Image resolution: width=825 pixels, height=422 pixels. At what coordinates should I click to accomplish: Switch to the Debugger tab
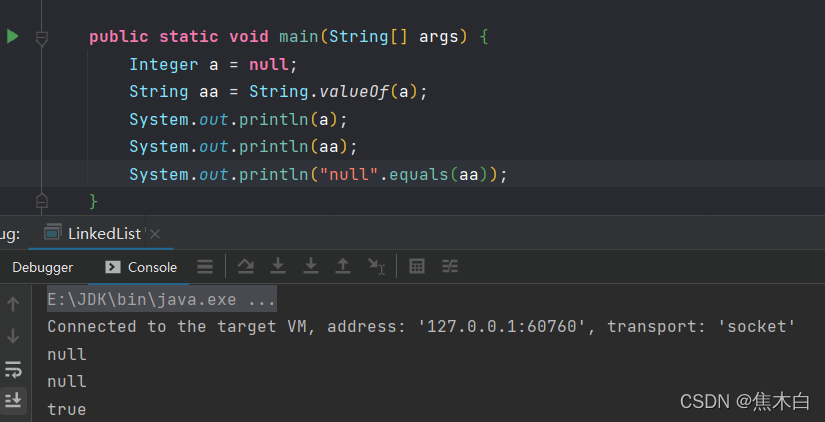click(x=43, y=267)
